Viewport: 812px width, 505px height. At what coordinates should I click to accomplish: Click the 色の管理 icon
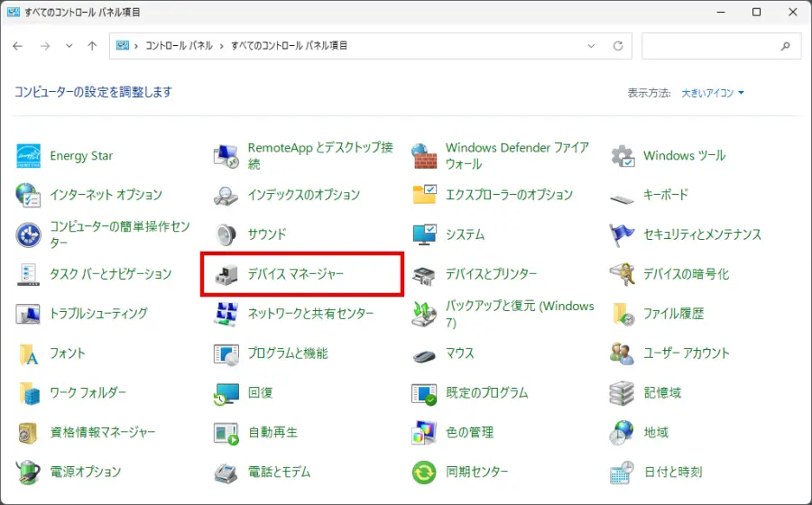(x=424, y=432)
